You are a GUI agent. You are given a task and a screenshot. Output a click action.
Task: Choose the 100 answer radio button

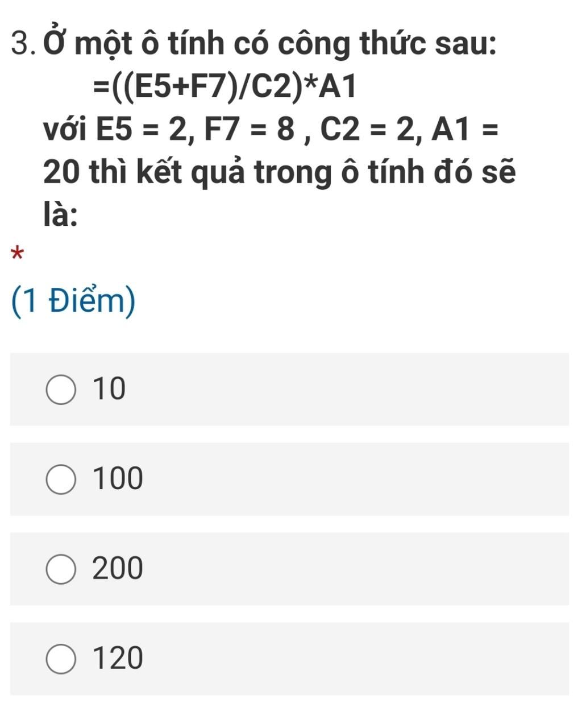pos(60,479)
